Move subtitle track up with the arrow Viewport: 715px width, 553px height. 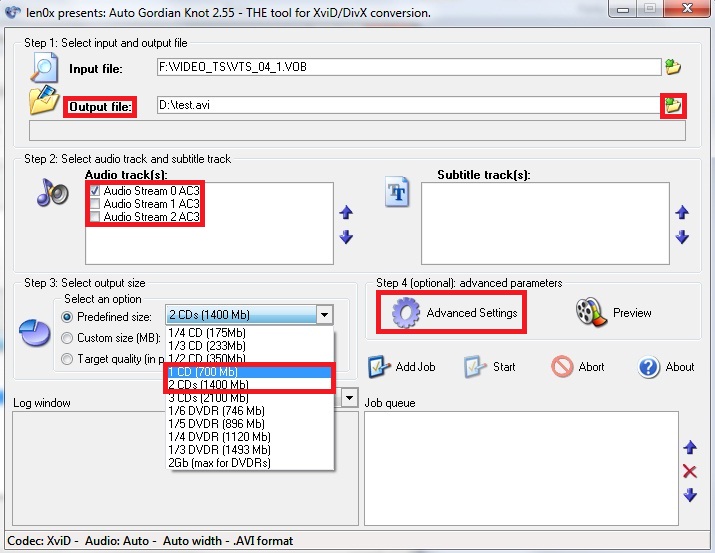(682, 212)
